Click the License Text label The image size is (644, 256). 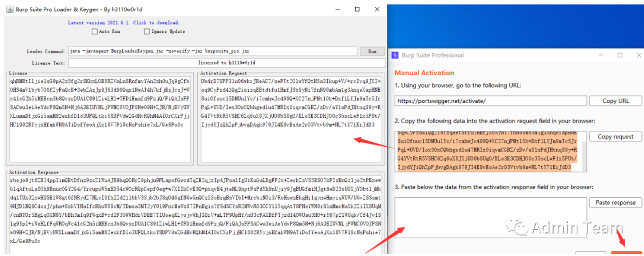48,63
